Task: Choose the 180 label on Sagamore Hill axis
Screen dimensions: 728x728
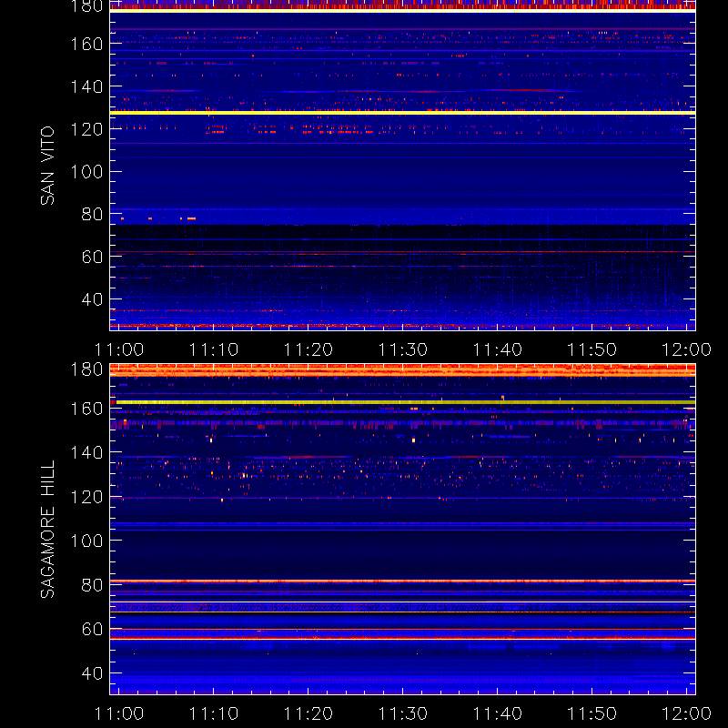Action: [x=86, y=369]
